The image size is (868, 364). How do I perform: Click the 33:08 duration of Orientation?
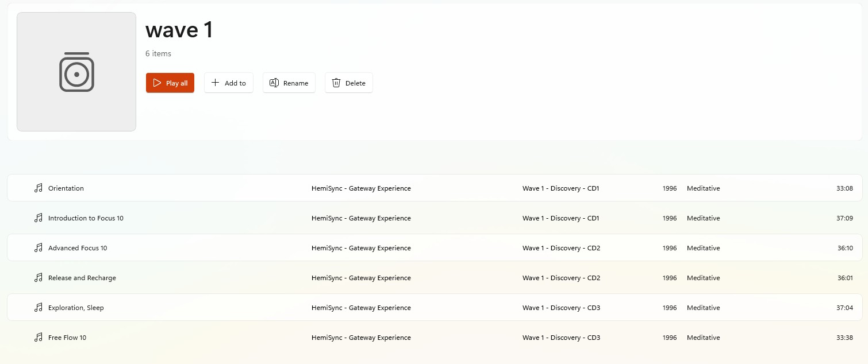[x=844, y=188]
